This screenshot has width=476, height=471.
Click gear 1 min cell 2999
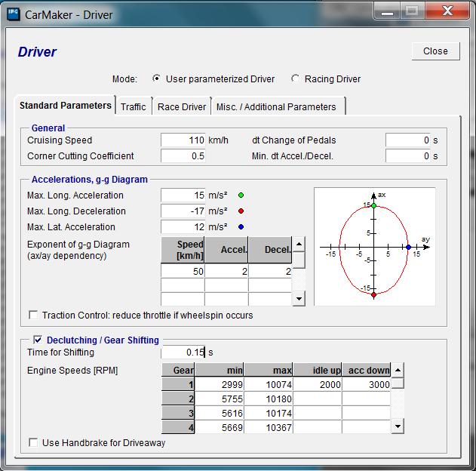click(220, 384)
